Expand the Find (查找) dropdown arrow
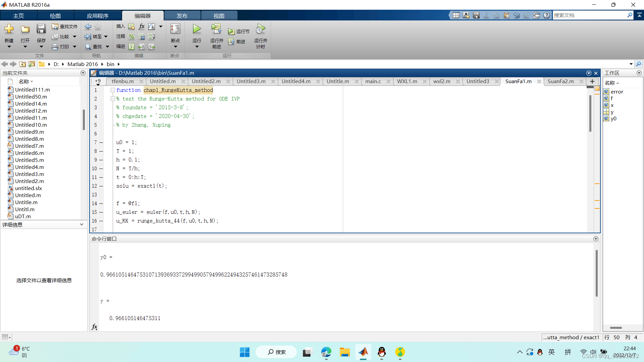This screenshot has width=644, height=362. [x=108, y=47]
